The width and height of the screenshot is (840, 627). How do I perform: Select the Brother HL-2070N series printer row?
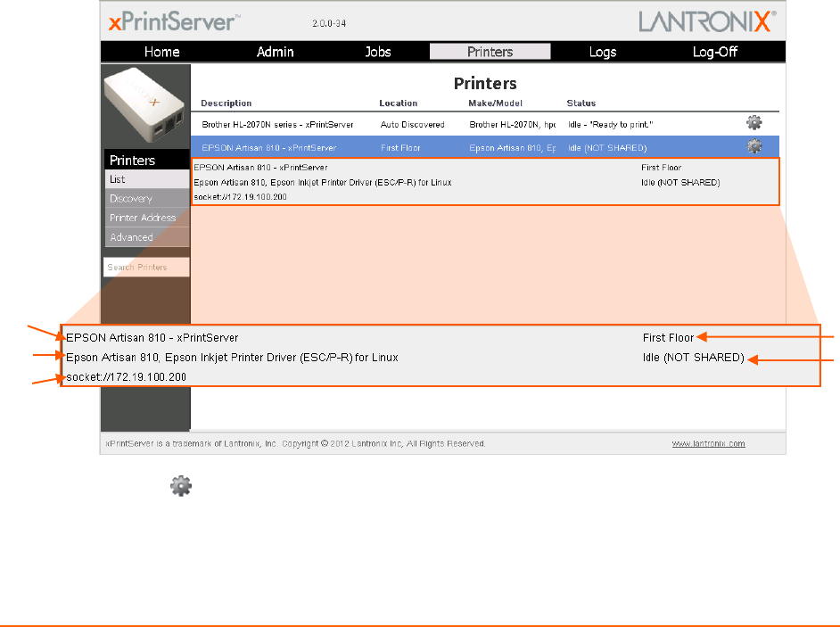pyautogui.click(x=485, y=124)
